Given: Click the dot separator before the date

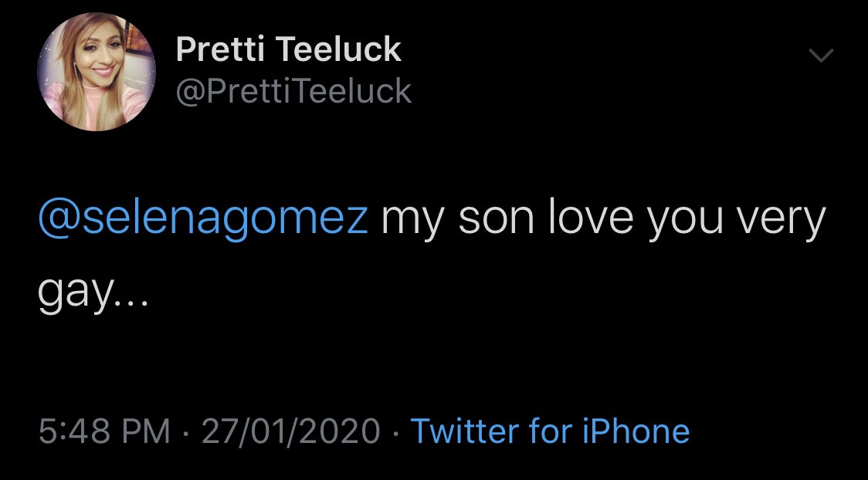Looking at the screenshot, I should point(186,431).
